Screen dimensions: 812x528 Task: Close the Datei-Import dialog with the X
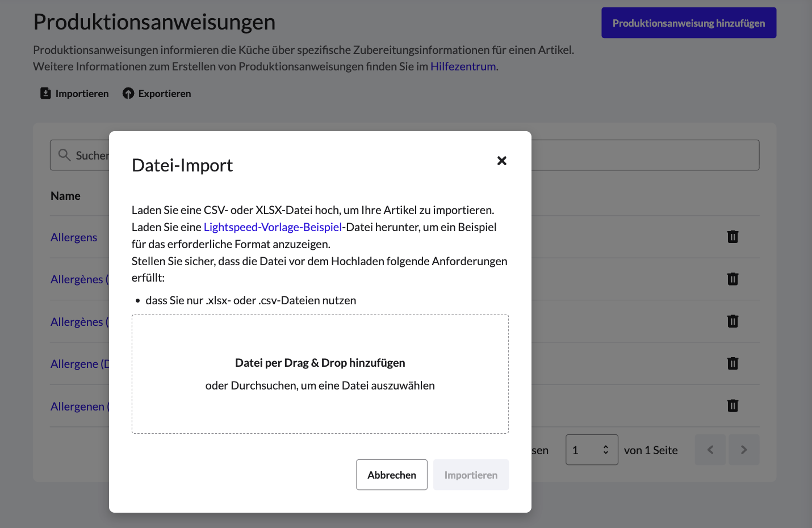click(502, 161)
